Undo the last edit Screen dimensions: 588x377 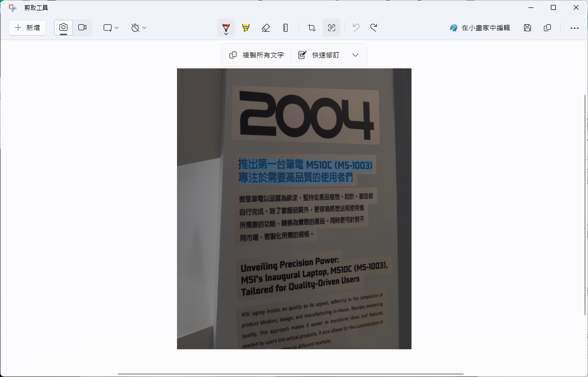(355, 28)
